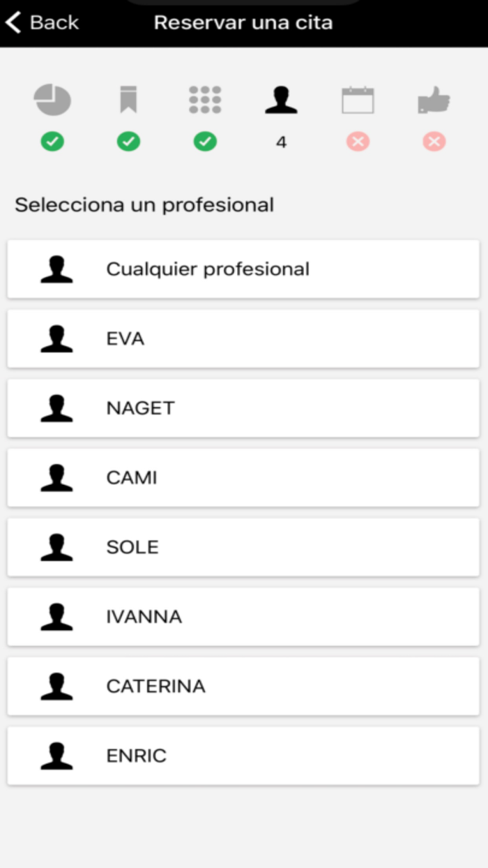Tap Reservar una cita title bar
This screenshot has height=868, width=488.
(243, 22)
